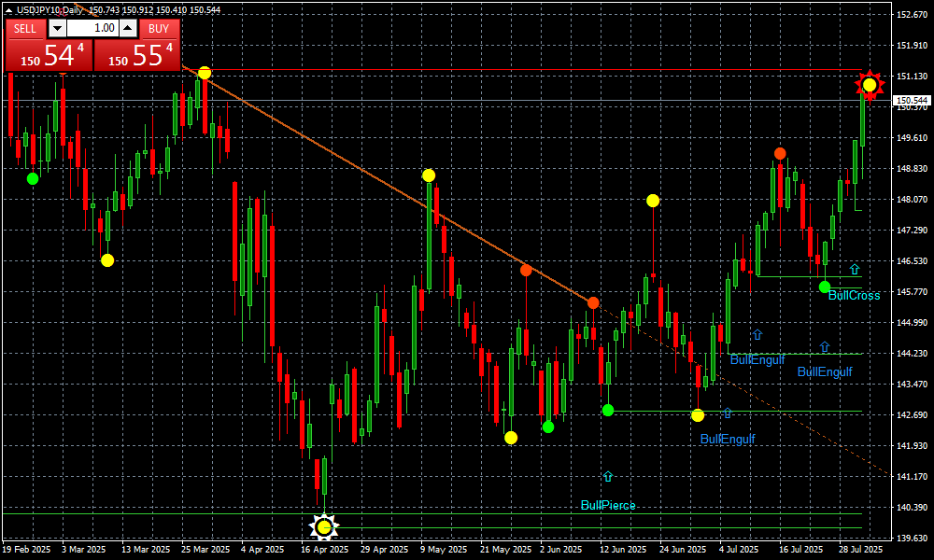Click the 150.54 sell price tile

pyautogui.click(x=49, y=55)
